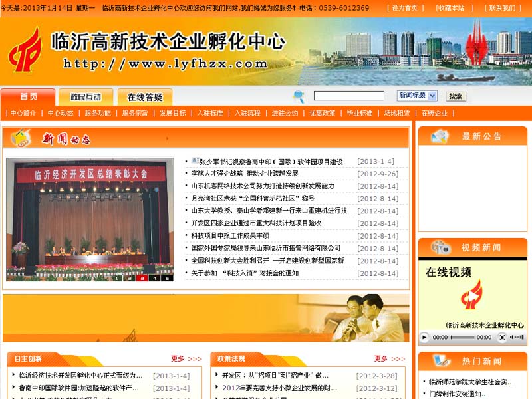Viewport: 532px width, 399px height.
Task: Click the fullscreen icon in the video player
Action: [503, 337]
